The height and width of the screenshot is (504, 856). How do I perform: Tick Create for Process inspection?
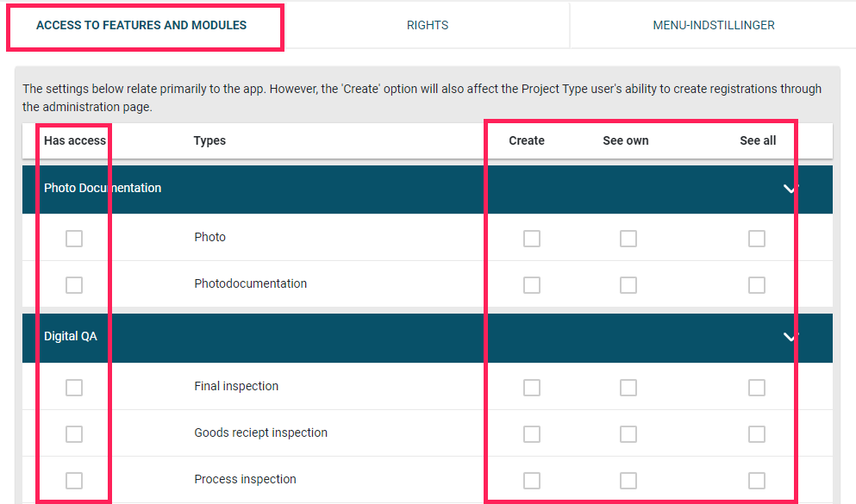point(532,481)
